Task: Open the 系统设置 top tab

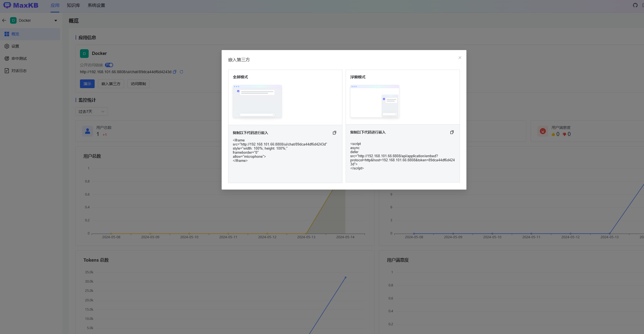Action: click(x=96, y=5)
